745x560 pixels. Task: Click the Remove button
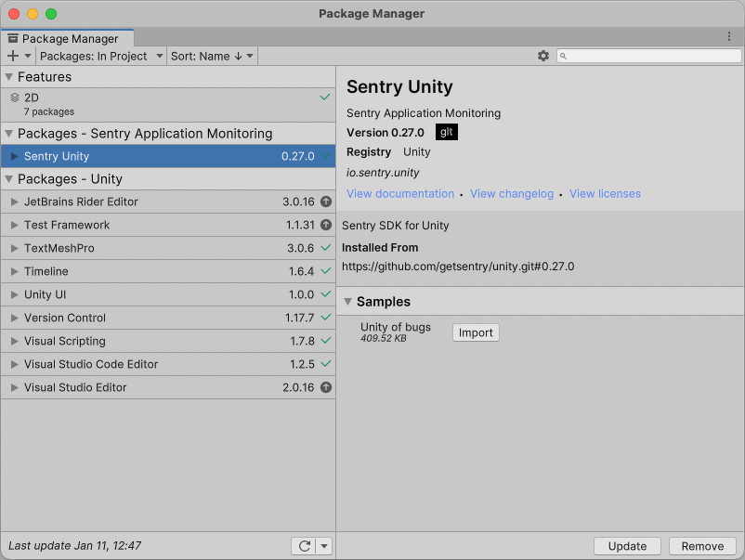[702, 546]
